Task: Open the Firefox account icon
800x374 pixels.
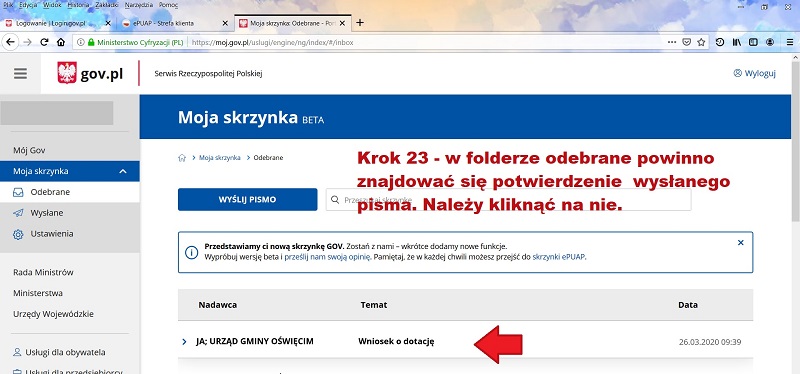Action: click(x=770, y=42)
